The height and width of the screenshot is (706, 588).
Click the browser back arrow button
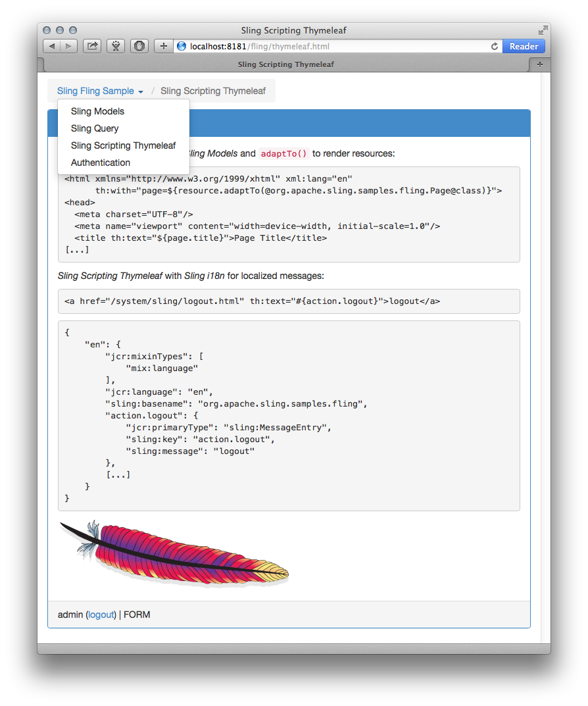(52, 46)
